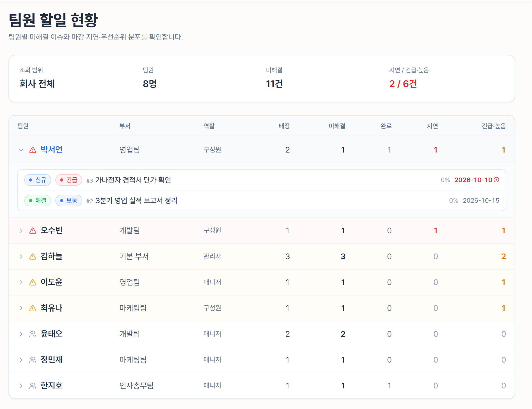The width and height of the screenshot is (532, 409).
Task: Click the 11건 unresolved summary count
Action: click(x=274, y=84)
